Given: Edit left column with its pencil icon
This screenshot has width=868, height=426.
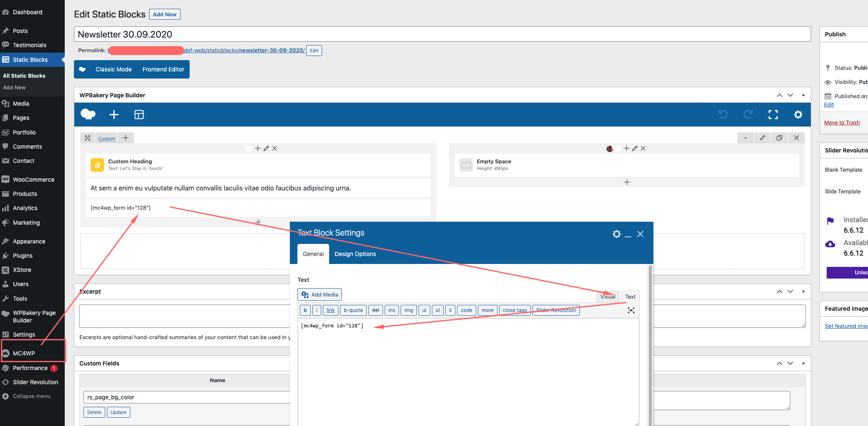Looking at the screenshot, I should click(x=266, y=148).
